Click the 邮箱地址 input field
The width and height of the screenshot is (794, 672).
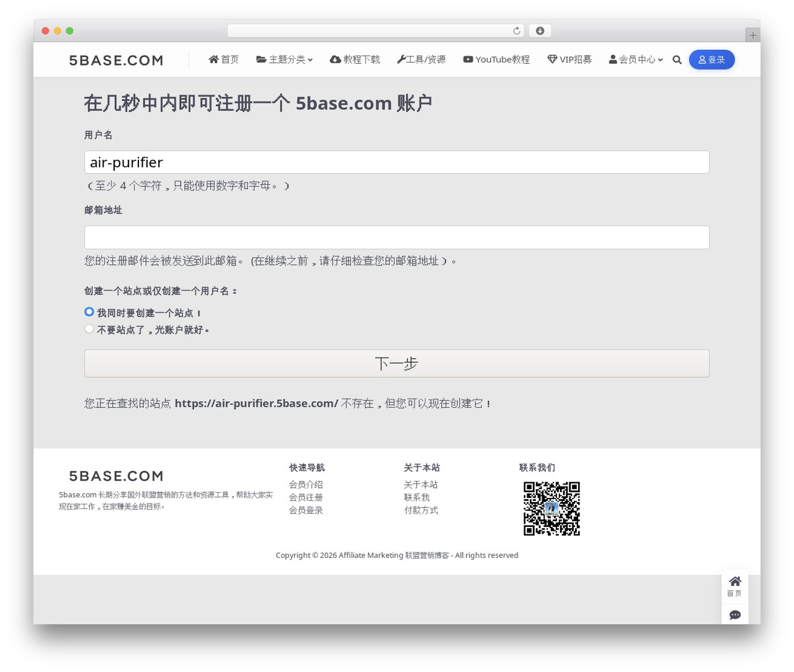[x=397, y=237]
